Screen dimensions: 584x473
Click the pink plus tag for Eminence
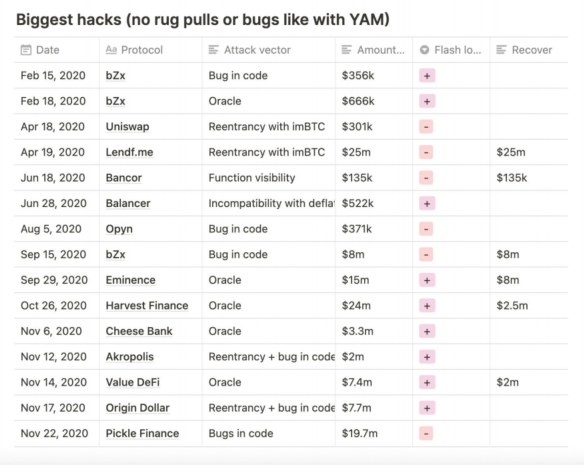[x=427, y=280]
